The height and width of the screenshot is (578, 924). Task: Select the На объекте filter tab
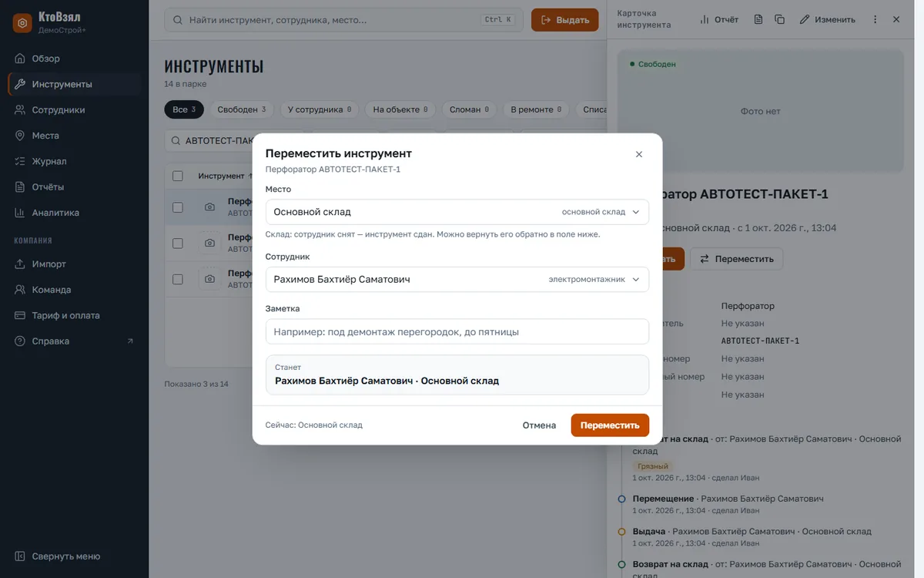(400, 109)
